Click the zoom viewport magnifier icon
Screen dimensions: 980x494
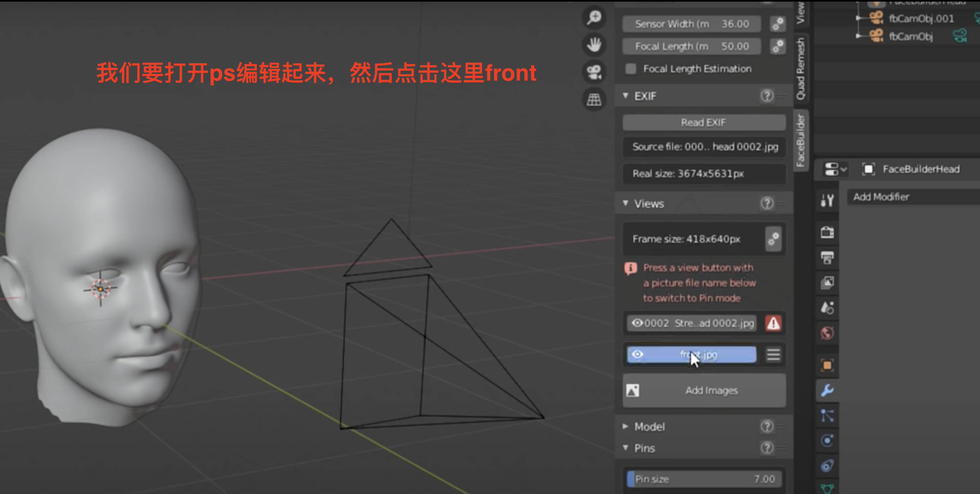point(594,17)
